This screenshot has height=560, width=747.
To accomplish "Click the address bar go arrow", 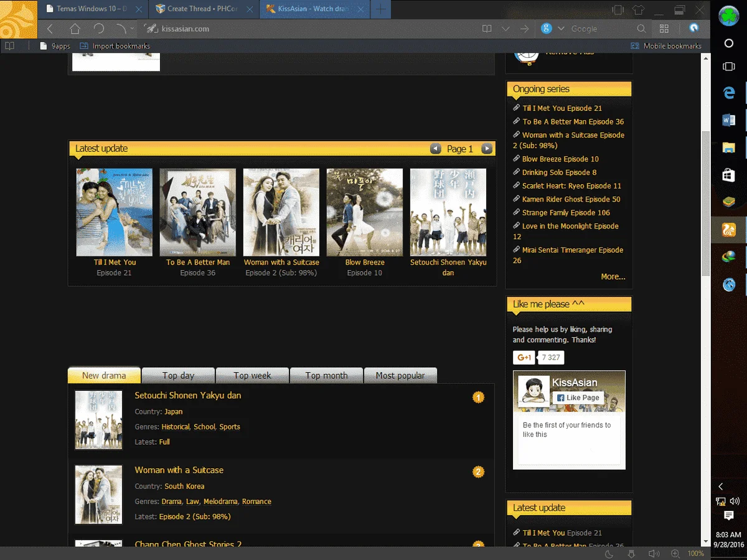I will pos(524,29).
